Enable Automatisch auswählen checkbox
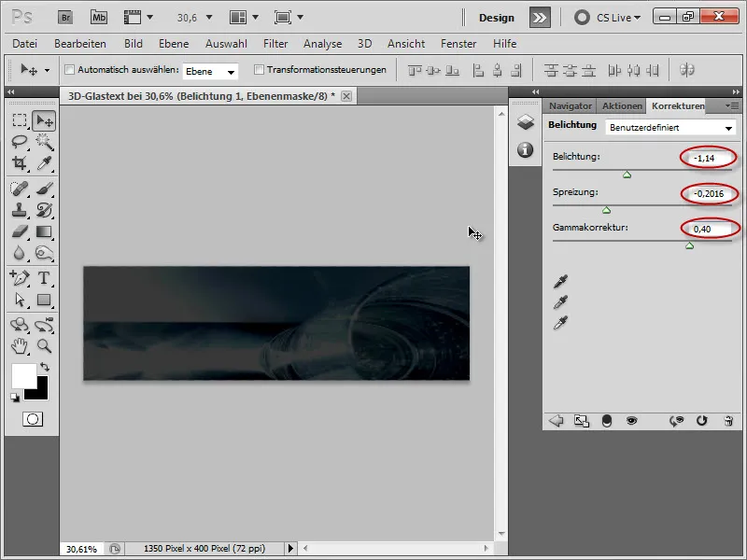The image size is (747, 560). click(x=69, y=69)
